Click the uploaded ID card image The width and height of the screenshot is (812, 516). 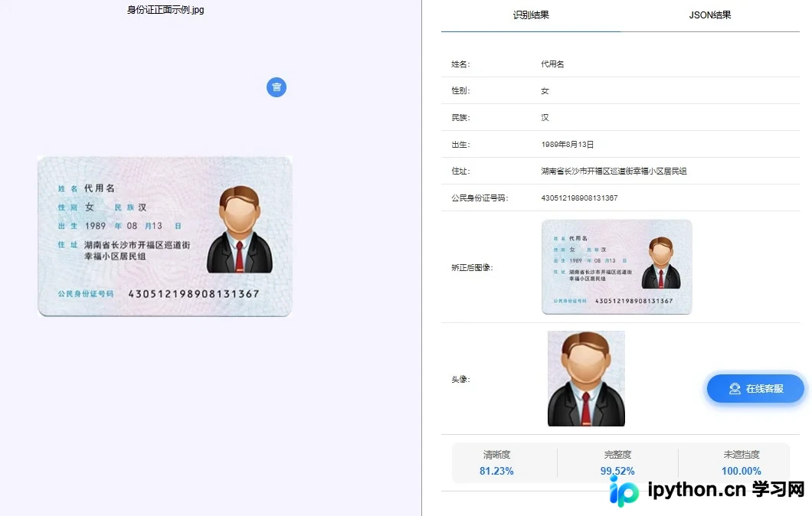point(165,236)
